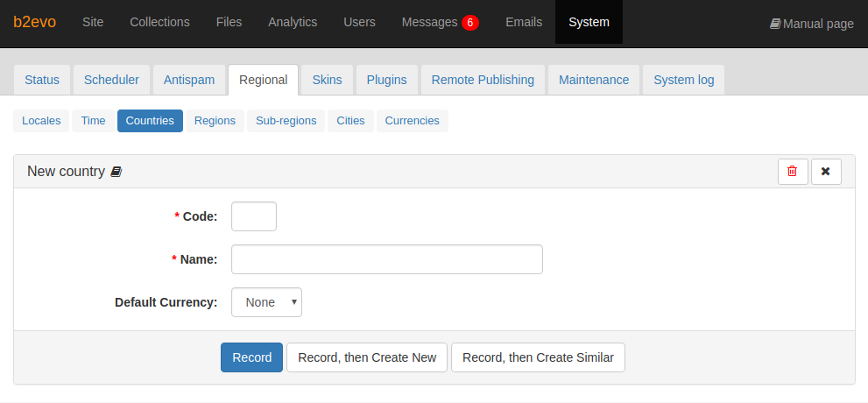Focus the country Name text field
The height and width of the screenshot is (403, 868).
(x=386, y=259)
